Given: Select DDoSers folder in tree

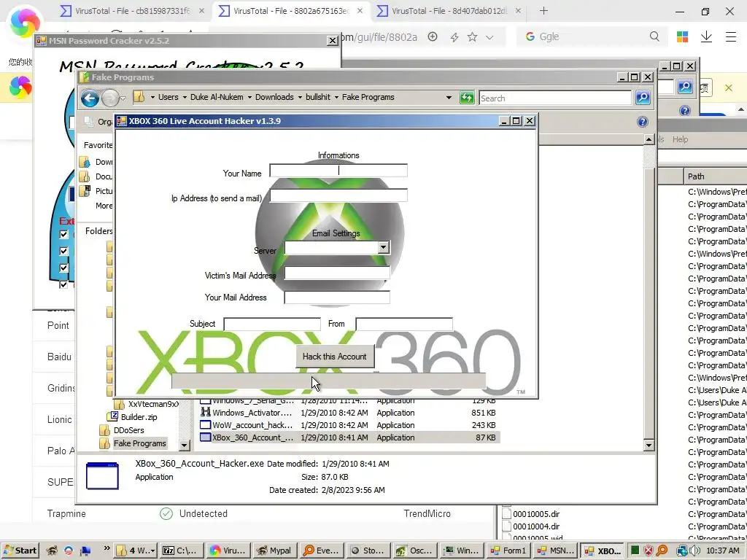Looking at the screenshot, I should pyautogui.click(x=128, y=430).
